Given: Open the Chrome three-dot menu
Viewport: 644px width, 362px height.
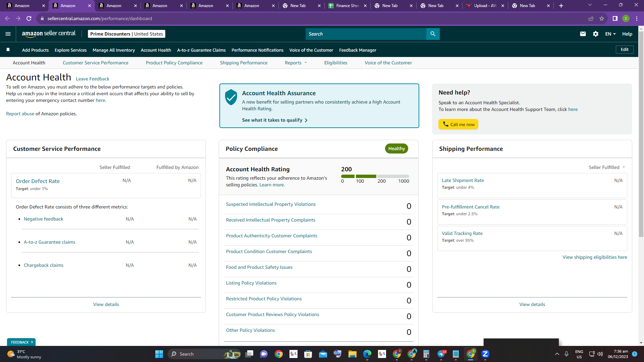Looking at the screenshot, I should pyautogui.click(x=637, y=18).
